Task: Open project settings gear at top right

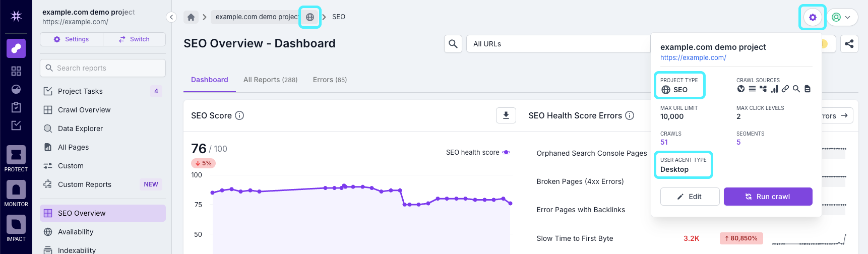Action: coord(813,17)
